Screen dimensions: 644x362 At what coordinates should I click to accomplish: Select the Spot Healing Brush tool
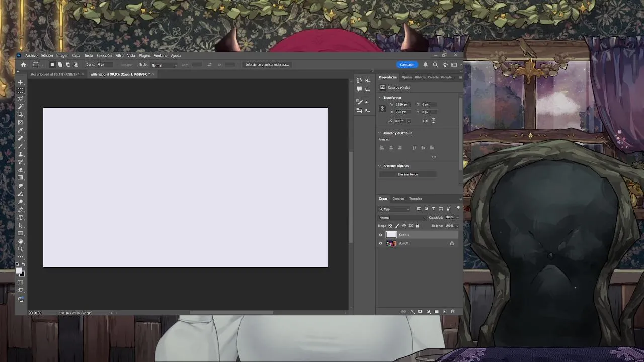[x=20, y=138]
